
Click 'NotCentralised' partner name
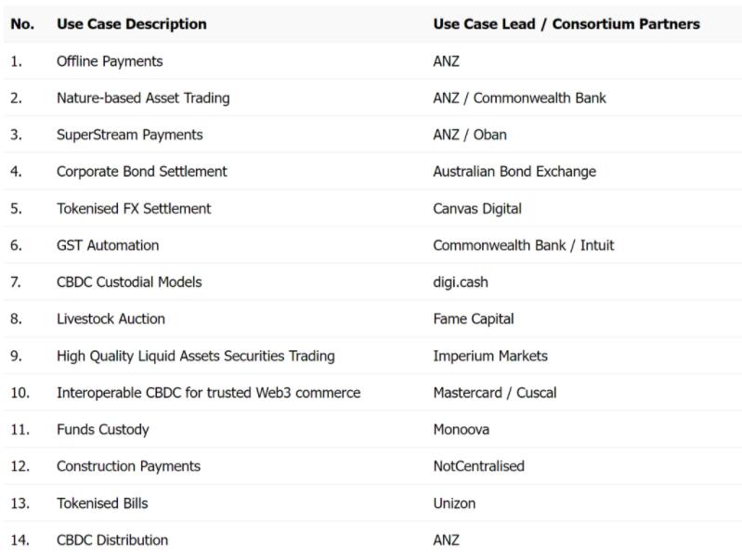pyautogui.click(x=479, y=466)
